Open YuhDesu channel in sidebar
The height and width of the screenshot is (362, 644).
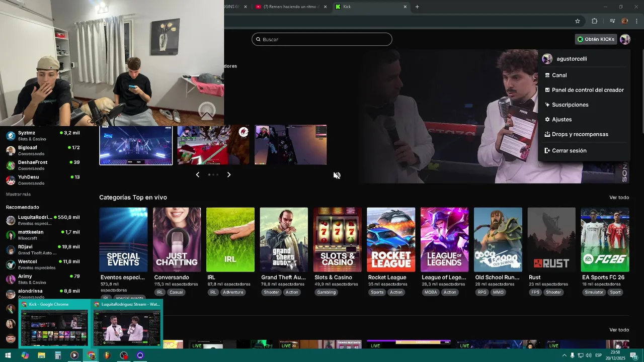(43, 179)
